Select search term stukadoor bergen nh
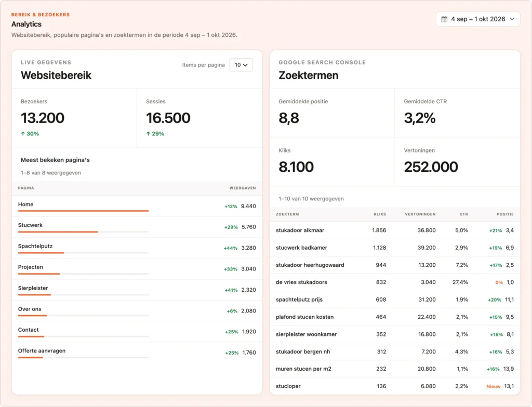Viewport: 532px width, 407px height. [303, 352]
